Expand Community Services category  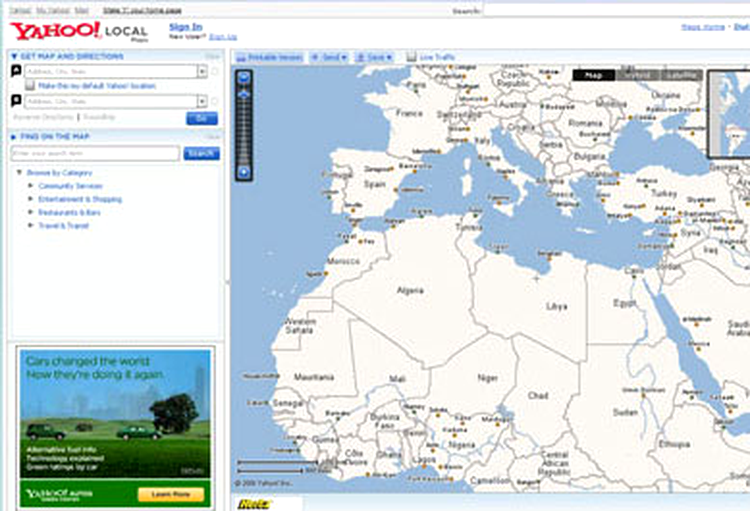click(x=31, y=186)
